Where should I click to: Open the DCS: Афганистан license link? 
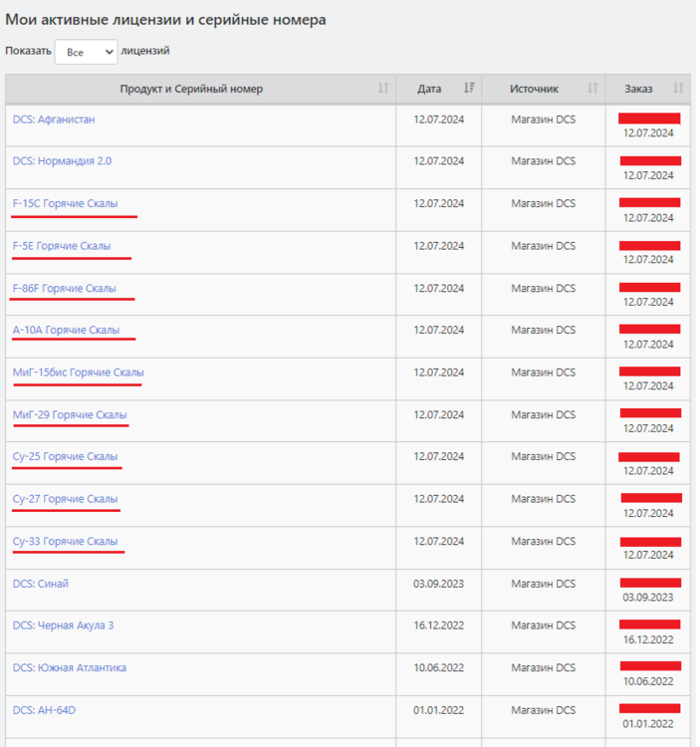click(x=54, y=120)
